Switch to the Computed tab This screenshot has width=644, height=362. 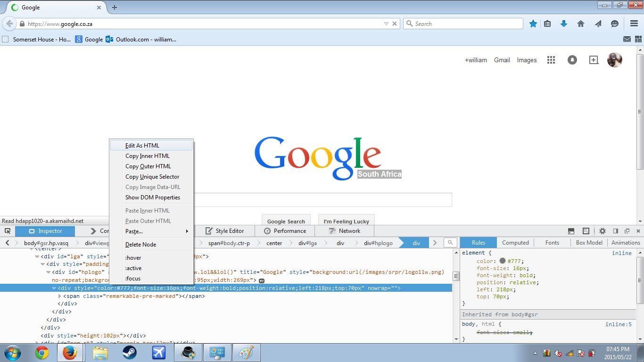pyautogui.click(x=515, y=242)
